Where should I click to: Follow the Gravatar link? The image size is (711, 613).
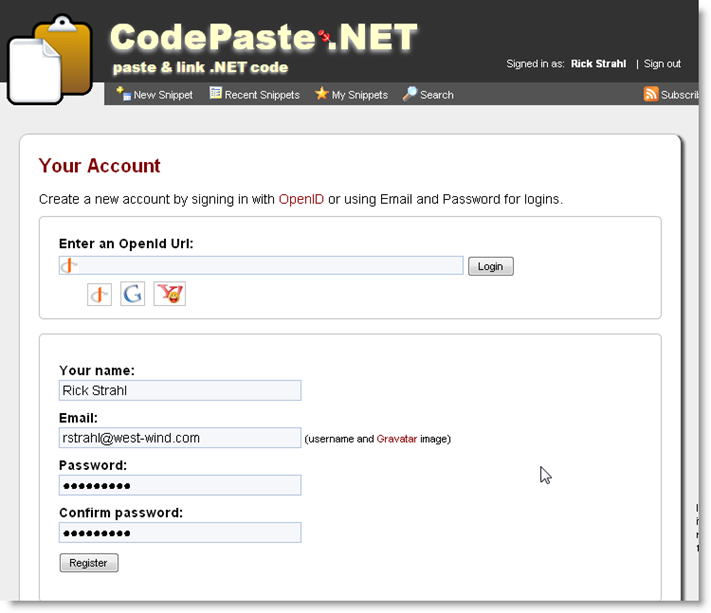396,439
